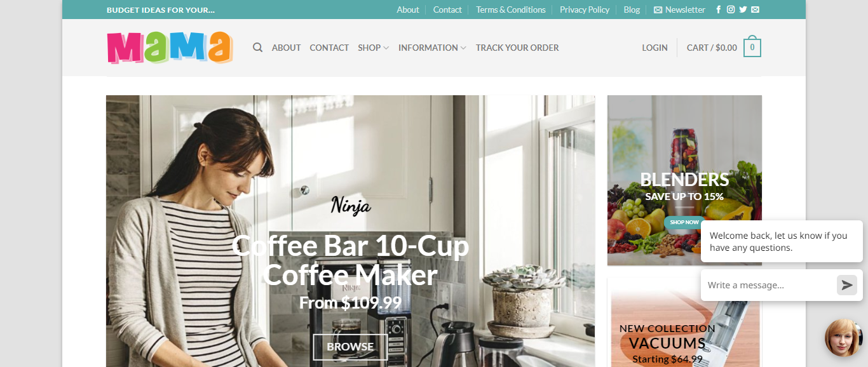This screenshot has width=868, height=367.
Task: Click Shop Now on Blenders banner
Action: 684,222
